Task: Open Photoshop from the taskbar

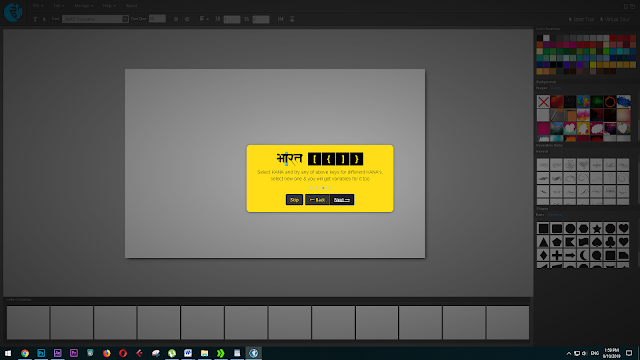Action: tap(41, 353)
